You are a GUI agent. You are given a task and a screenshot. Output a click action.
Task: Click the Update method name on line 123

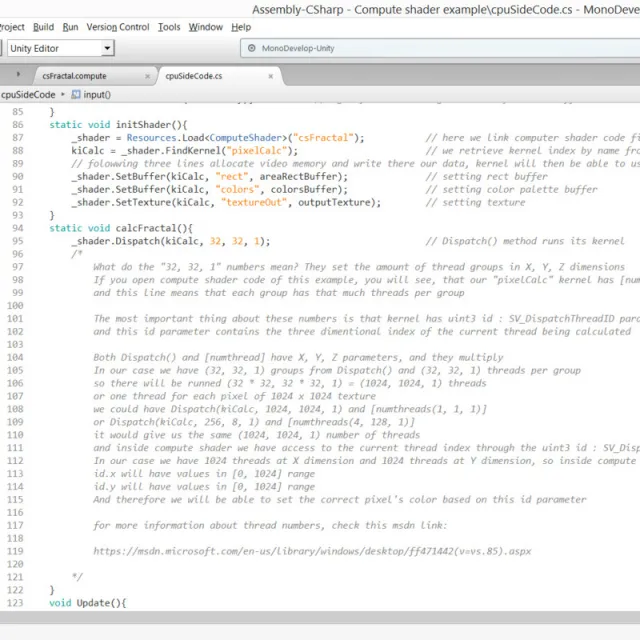[94, 603]
